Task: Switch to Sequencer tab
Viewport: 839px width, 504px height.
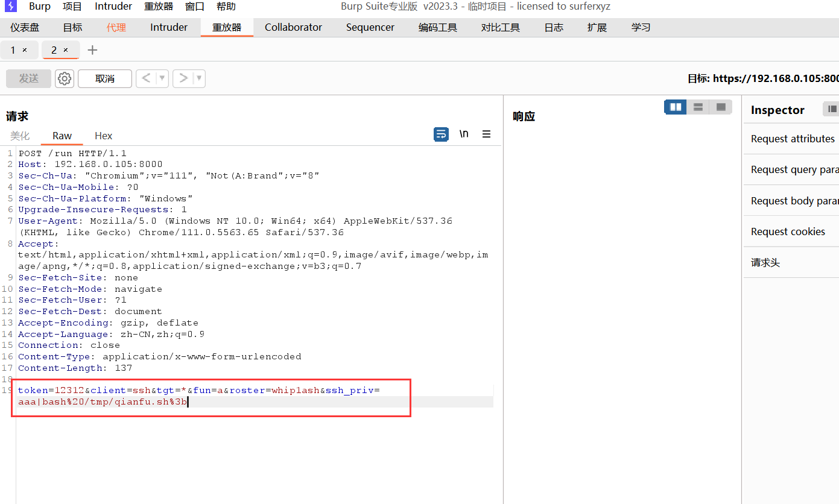Action: 370,27
